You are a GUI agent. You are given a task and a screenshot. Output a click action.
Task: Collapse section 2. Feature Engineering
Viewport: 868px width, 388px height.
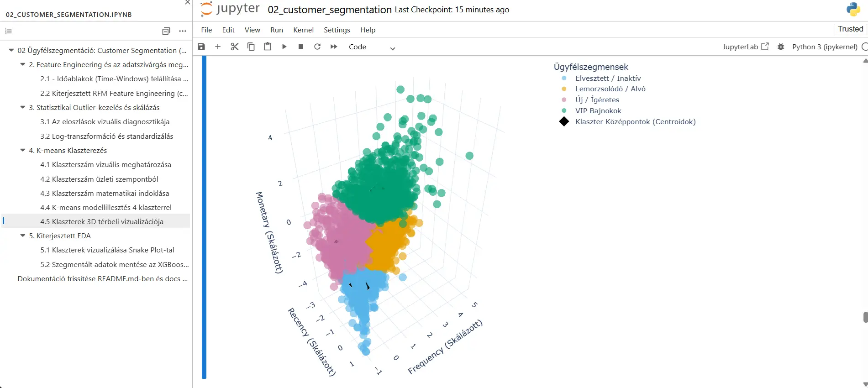tap(23, 64)
